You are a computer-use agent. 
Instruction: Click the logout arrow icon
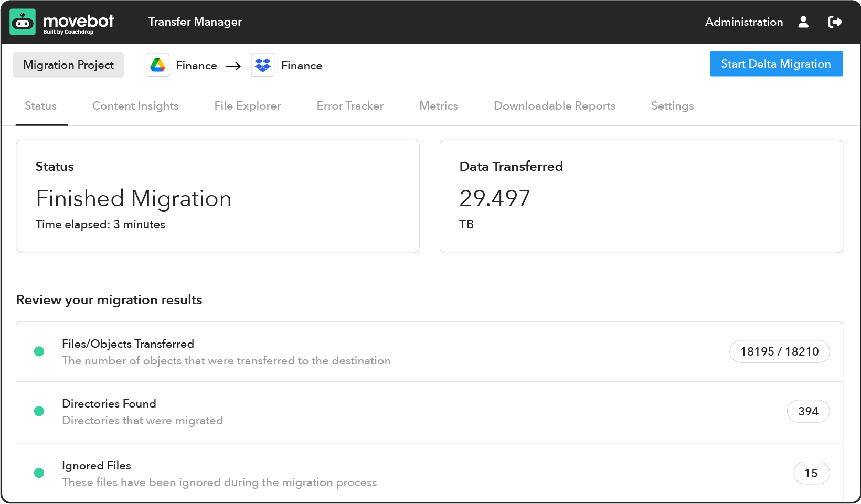point(835,22)
